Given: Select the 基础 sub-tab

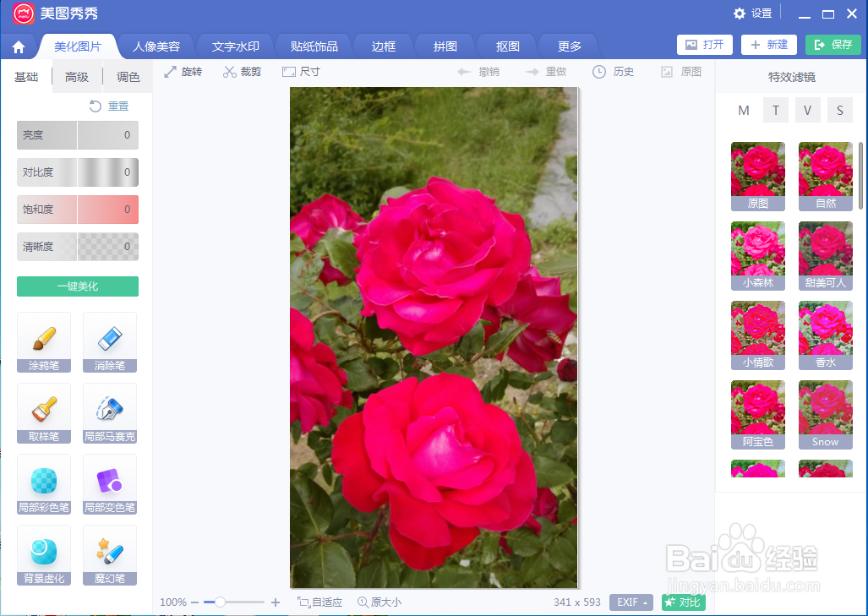Looking at the screenshot, I should [26, 77].
